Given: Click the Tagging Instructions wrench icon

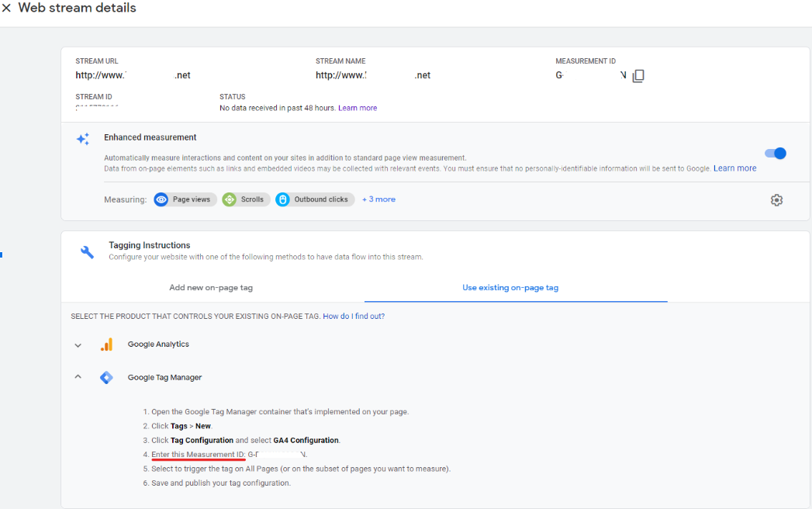Looking at the screenshot, I should tap(87, 252).
